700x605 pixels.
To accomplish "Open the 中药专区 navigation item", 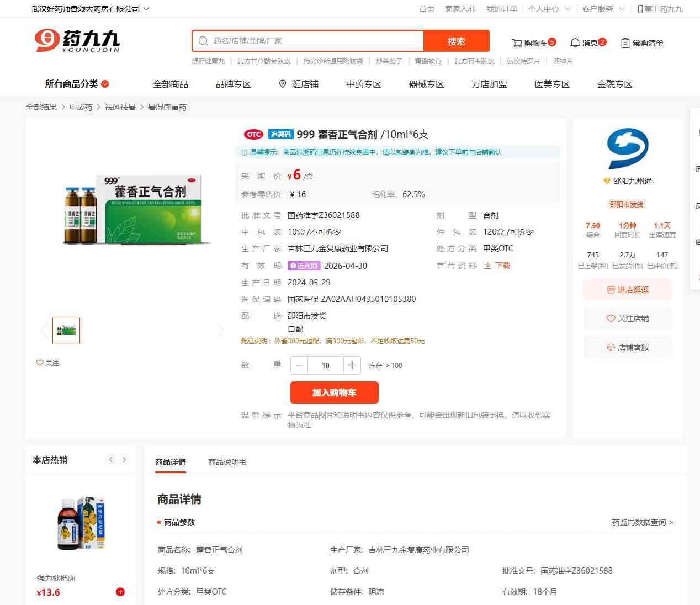I will coord(363,84).
